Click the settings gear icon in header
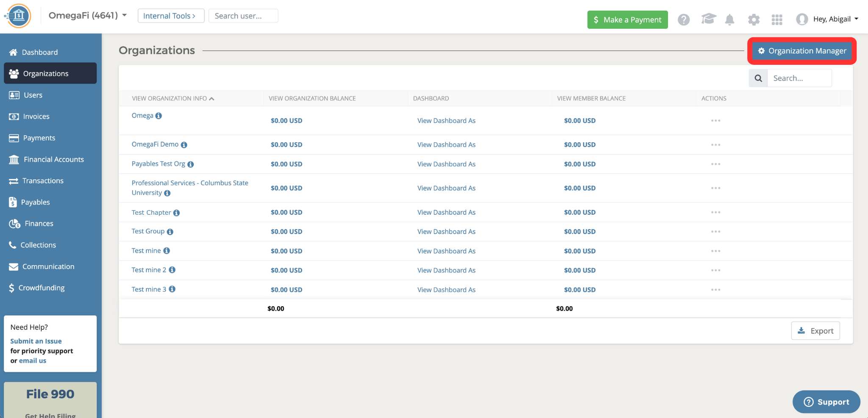Screen dimensions: 868x418 pos(754,19)
